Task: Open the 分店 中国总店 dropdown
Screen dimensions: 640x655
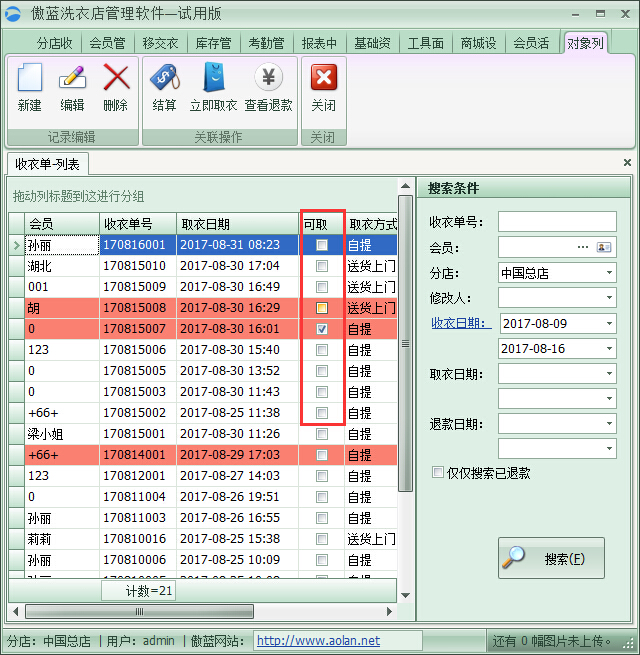Action: (609, 273)
